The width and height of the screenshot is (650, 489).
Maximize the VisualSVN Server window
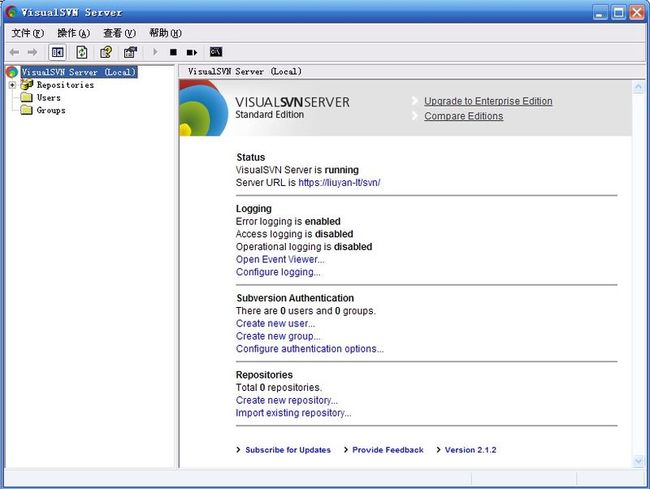pyautogui.click(x=618, y=12)
